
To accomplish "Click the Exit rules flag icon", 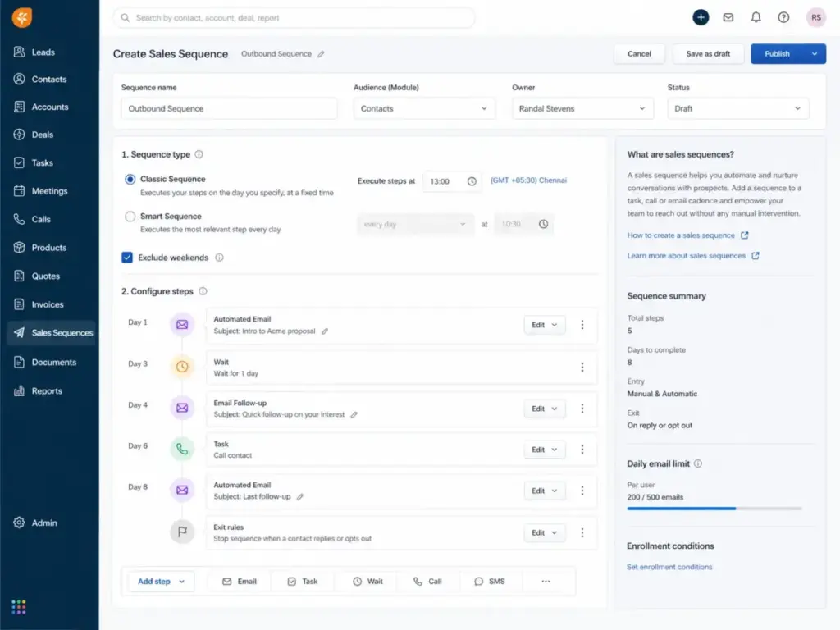I will pos(182,532).
